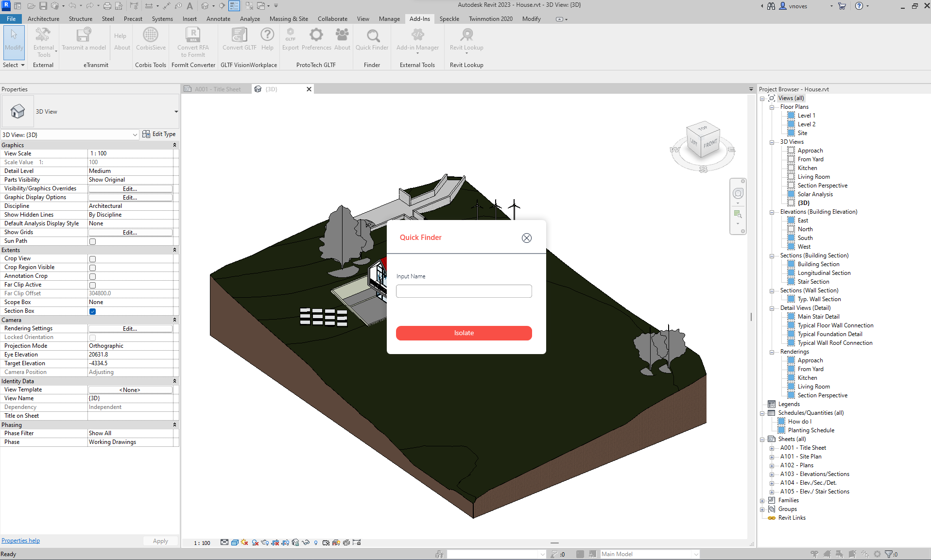Uncheck the Section Box checkbox
Viewport: 931px width, 560px height.
92,311
